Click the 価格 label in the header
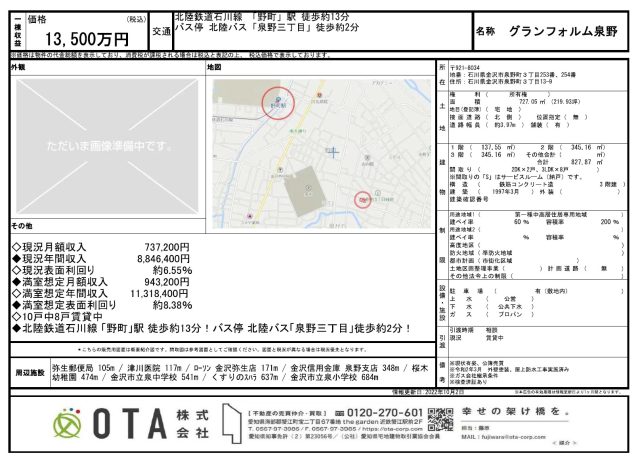 pos(37,20)
